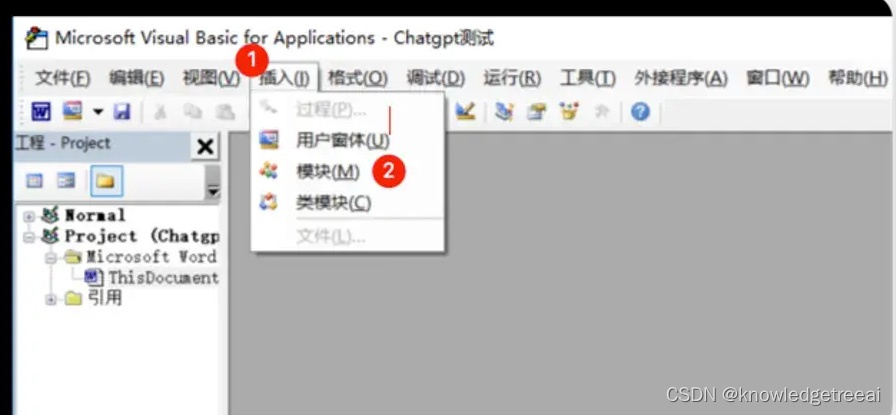Image resolution: width=896 pixels, height=415 pixels.
Task: Click the 插入(I) menu
Action: (x=284, y=78)
